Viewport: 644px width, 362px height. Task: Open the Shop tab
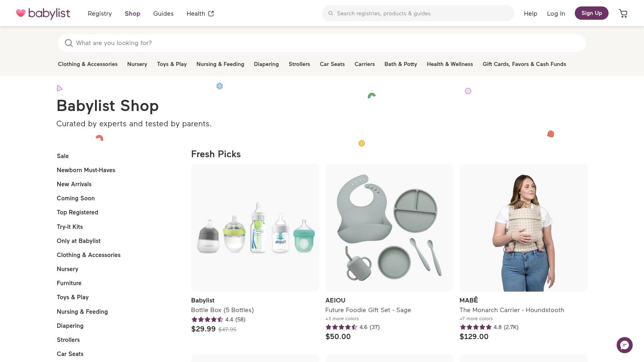click(132, 13)
